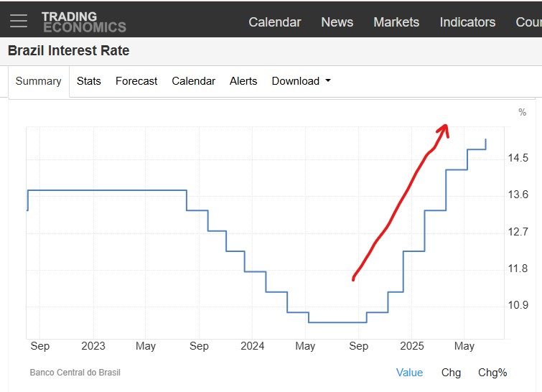
Task: Open the Alerts tab
Action: (x=243, y=81)
